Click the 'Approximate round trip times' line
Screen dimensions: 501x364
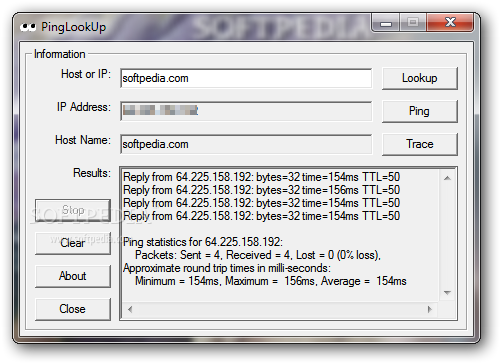coord(227,268)
